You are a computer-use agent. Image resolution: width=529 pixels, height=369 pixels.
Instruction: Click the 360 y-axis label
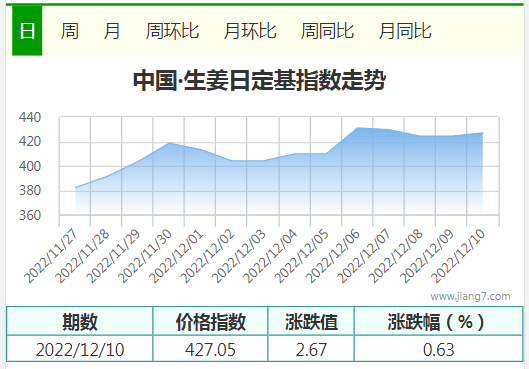pyautogui.click(x=30, y=215)
